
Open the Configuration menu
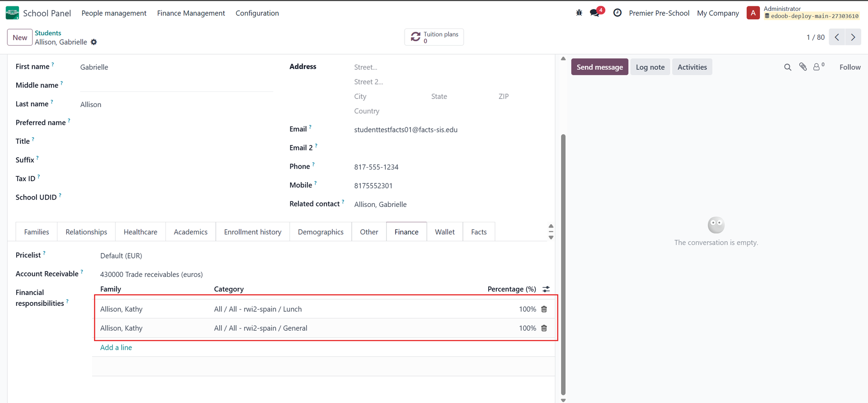pyautogui.click(x=257, y=13)
